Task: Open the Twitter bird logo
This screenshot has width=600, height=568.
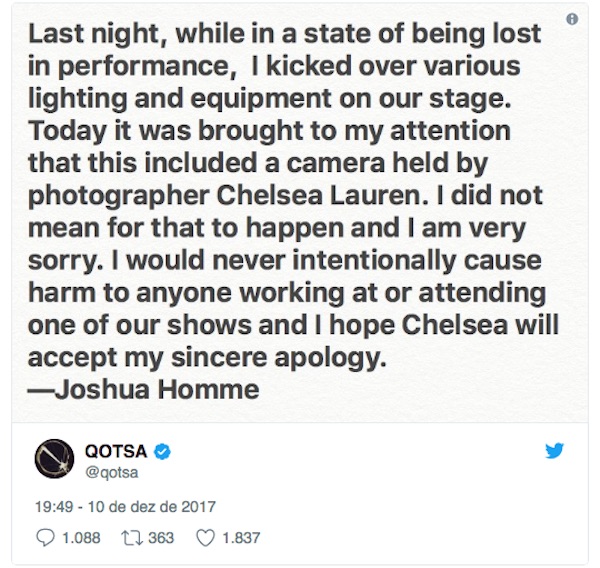Action: pyautogui.click(x=554, y=451)
